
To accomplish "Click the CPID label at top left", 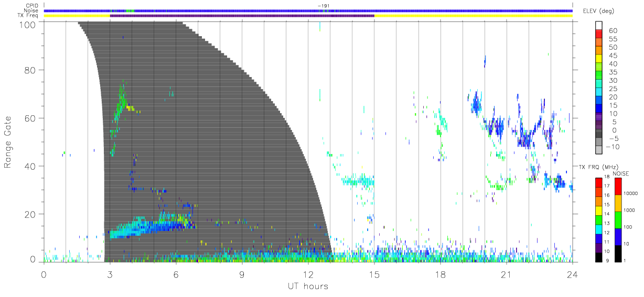I will click(31, 6).
